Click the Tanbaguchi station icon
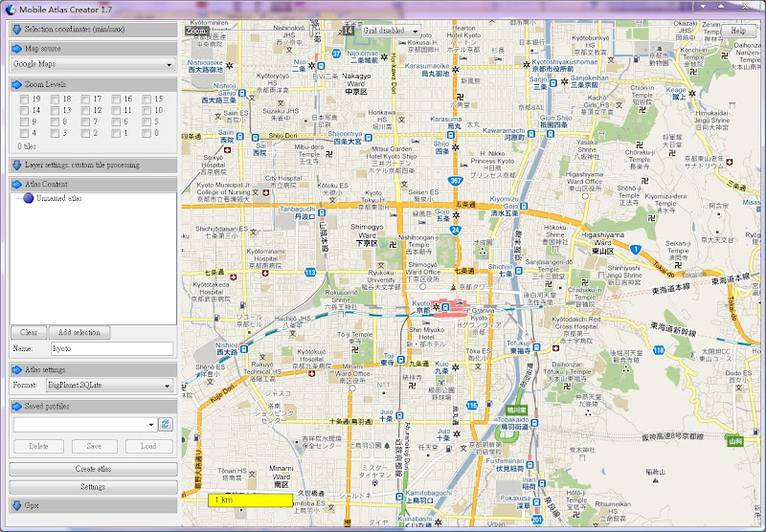 point(322,212)
